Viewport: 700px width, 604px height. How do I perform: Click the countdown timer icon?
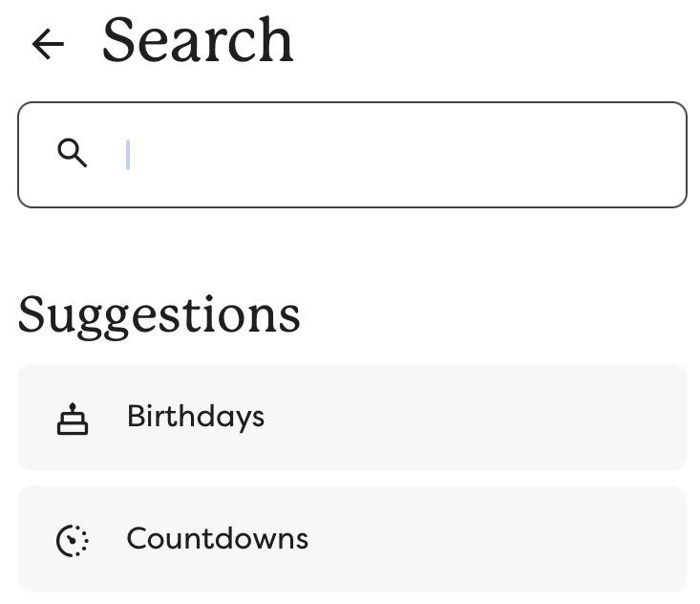(x=73, y=540)
